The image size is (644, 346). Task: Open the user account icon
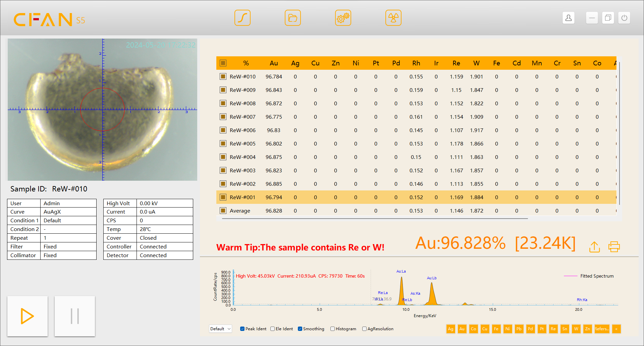(569, 18)
